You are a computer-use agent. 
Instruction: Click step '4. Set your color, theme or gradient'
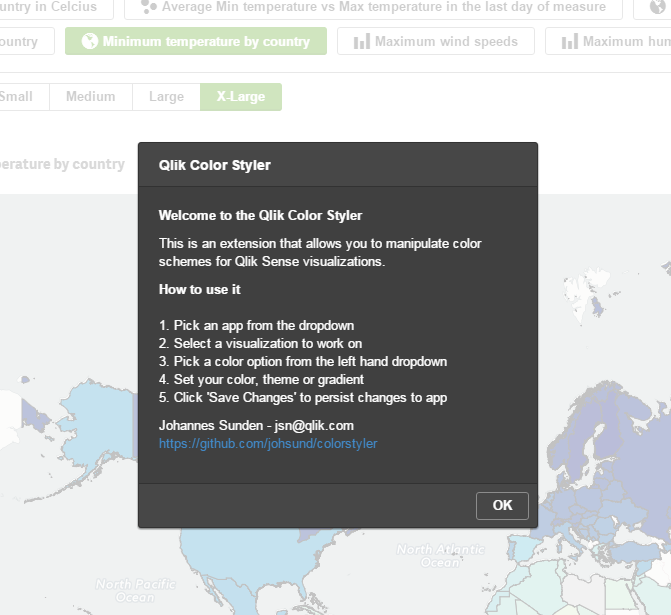[261, 379]
